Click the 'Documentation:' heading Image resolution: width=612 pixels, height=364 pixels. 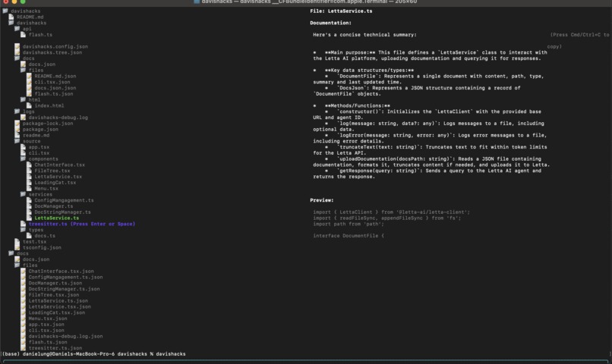click(330, 23)
